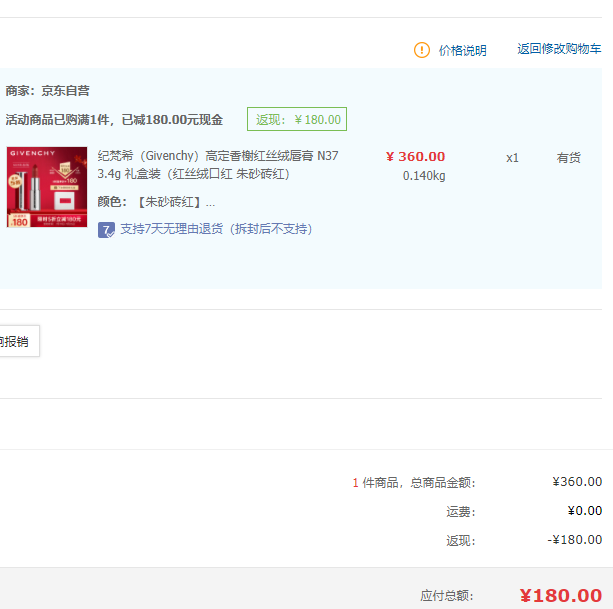
Task: Click the orange price info exclamation icon
Action: (x=421, y=50)
